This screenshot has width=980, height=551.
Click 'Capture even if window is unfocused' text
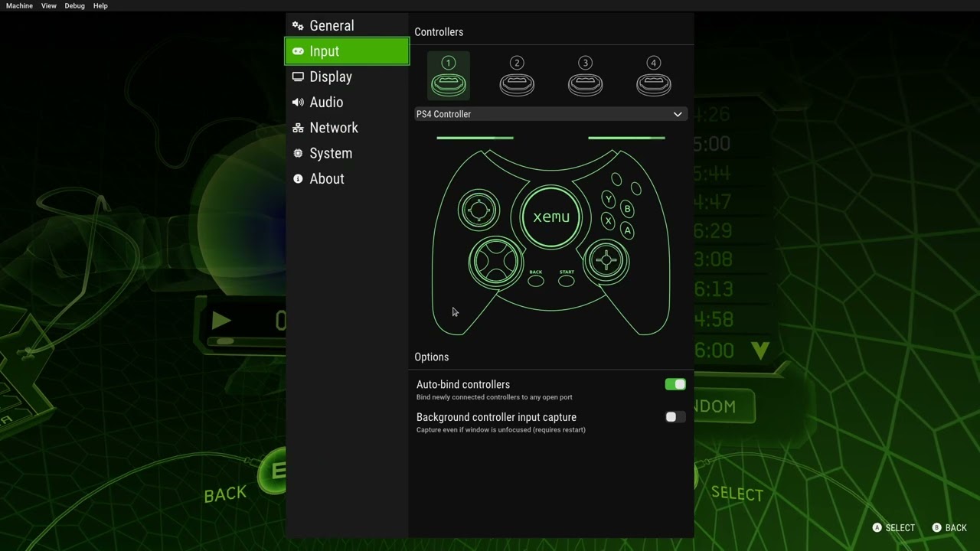(501, 429)
